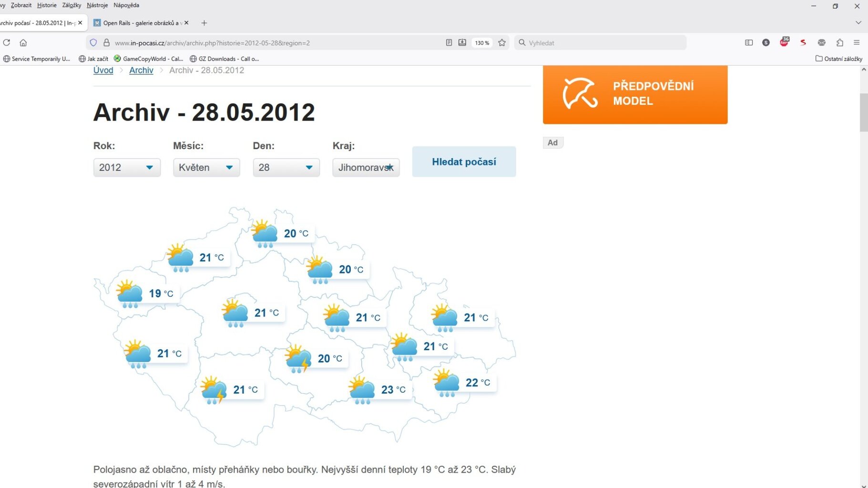This screenshot has width=868, height=488.
Task: Open the Ostatní záložky folder
Action: point(839,59)
